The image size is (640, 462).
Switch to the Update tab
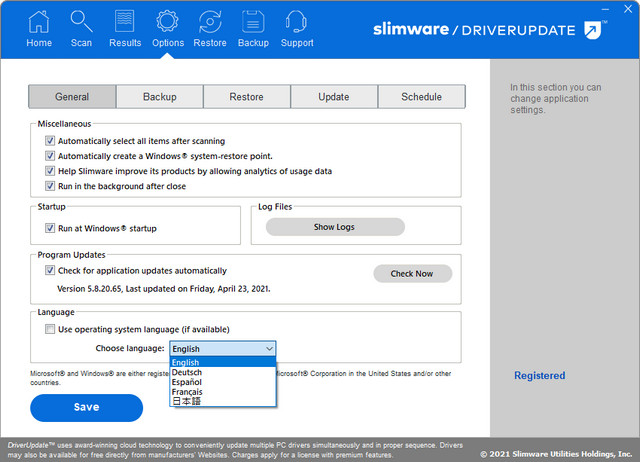334,97
